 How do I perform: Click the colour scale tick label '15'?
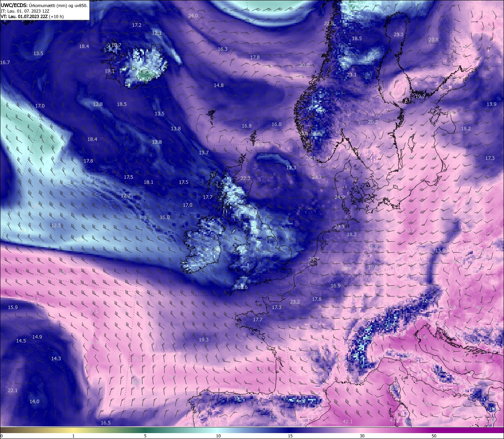[290, 436]
